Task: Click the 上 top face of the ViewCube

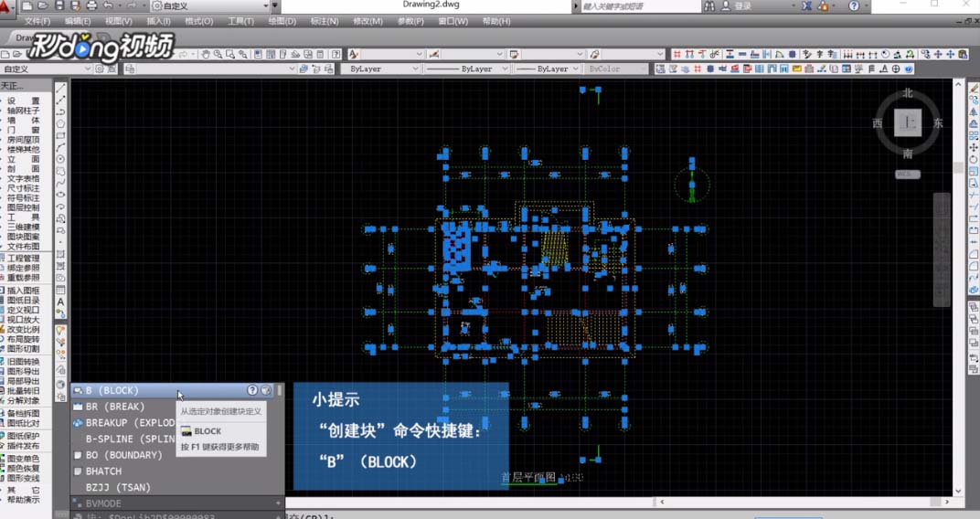Action: tap(908, 122)
